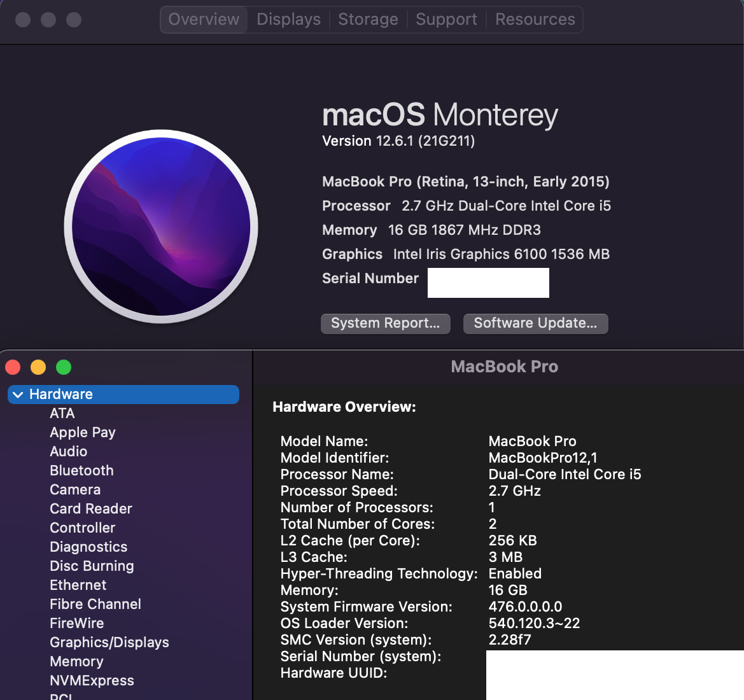Select Audio hardware category
744x700 pixels.
(x=69, y=452)
